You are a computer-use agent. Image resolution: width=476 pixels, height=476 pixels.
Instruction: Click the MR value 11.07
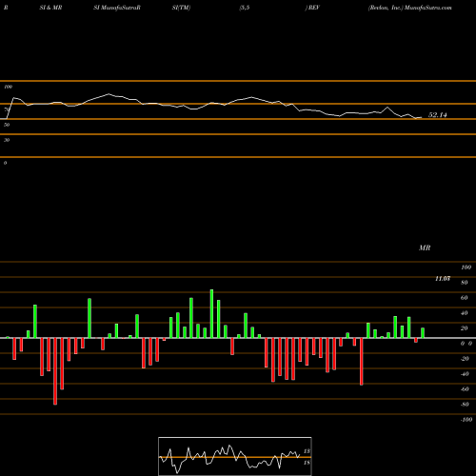point(443,279)
